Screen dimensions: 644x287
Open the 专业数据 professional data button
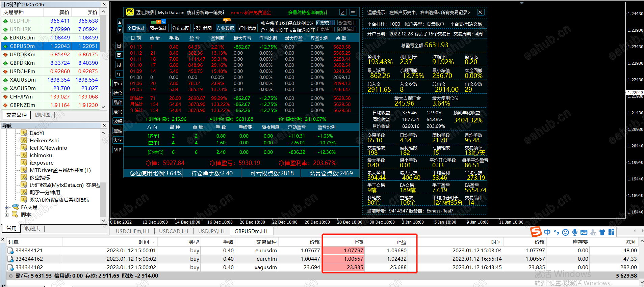click(x=225, y=28)
